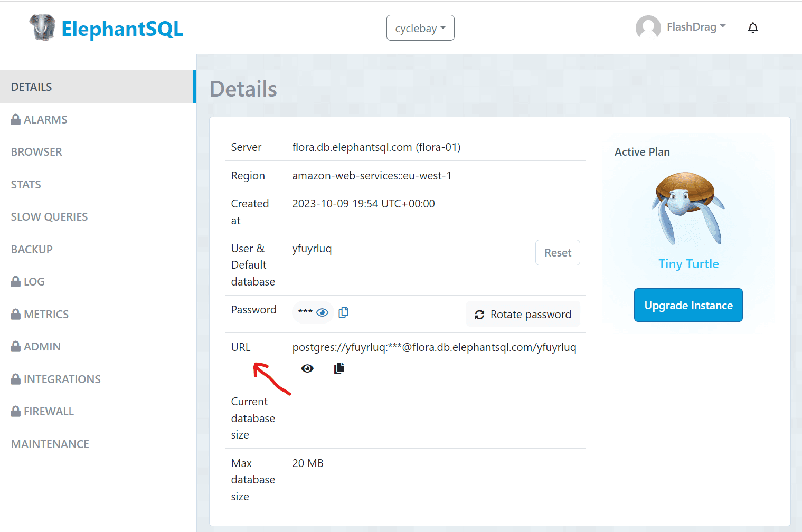The image size is (802, 532).
Task: Click the created date 2023-10-09 19:54
Action: coord(364,204)
